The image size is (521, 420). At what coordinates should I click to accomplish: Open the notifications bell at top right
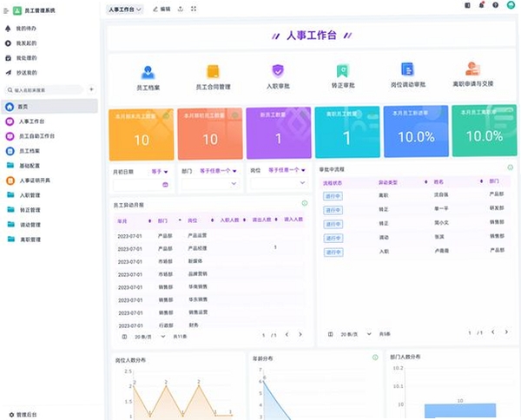click(x=481, y=5)
